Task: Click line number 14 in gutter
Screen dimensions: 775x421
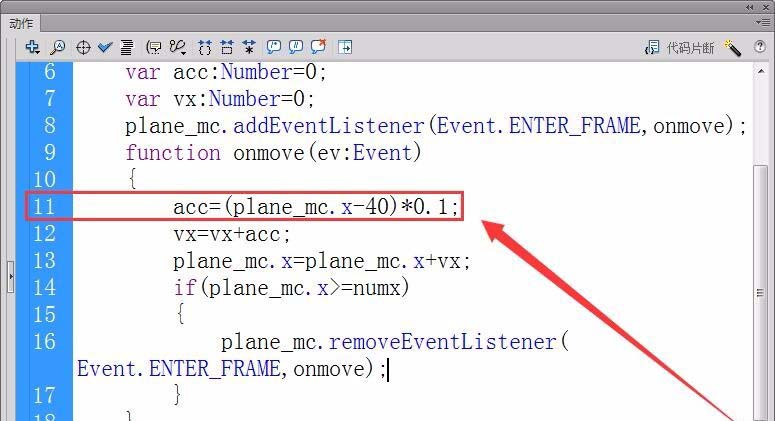Action: (x=44, y=288)
